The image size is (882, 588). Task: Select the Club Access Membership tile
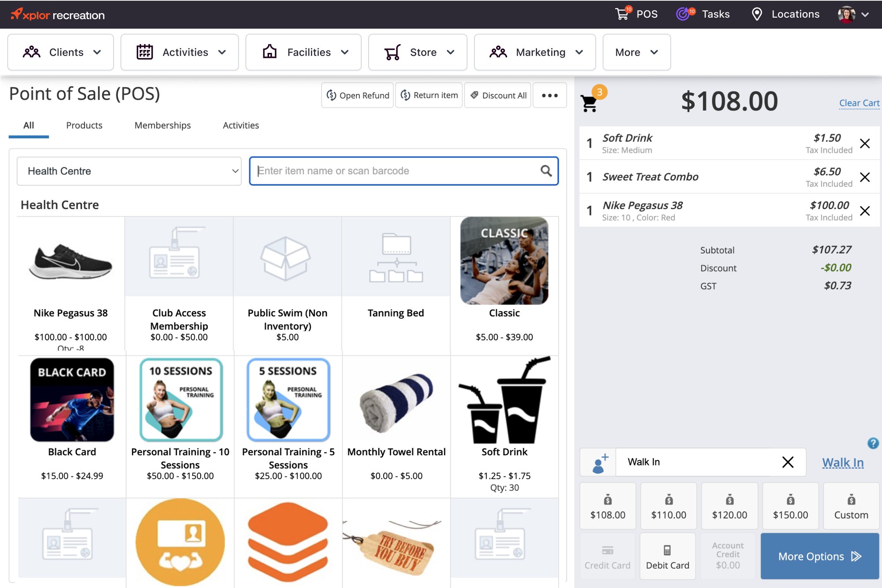[179, 284]
